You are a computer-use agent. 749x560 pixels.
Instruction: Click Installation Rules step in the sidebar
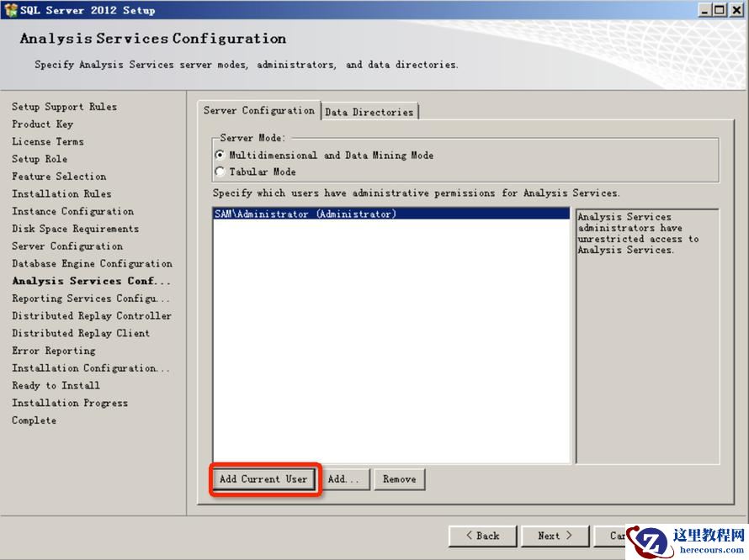click(61, 194)
